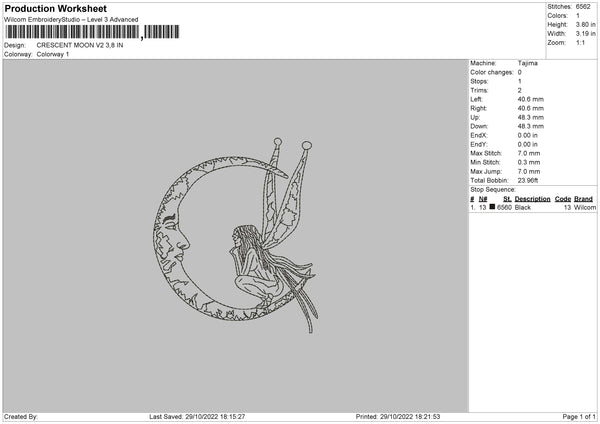Click the Right value 40.6 mm

[x=531, y=108]
